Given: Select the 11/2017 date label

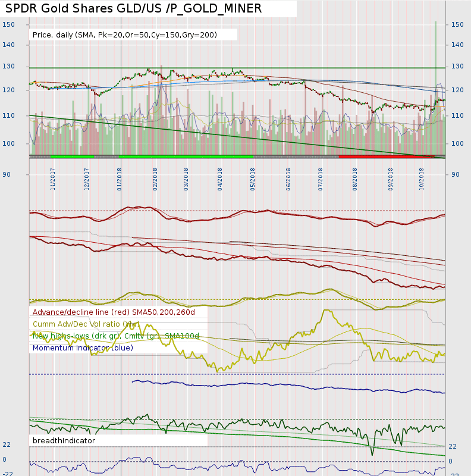Looking at the screenshot, I should tap(53, 179).
